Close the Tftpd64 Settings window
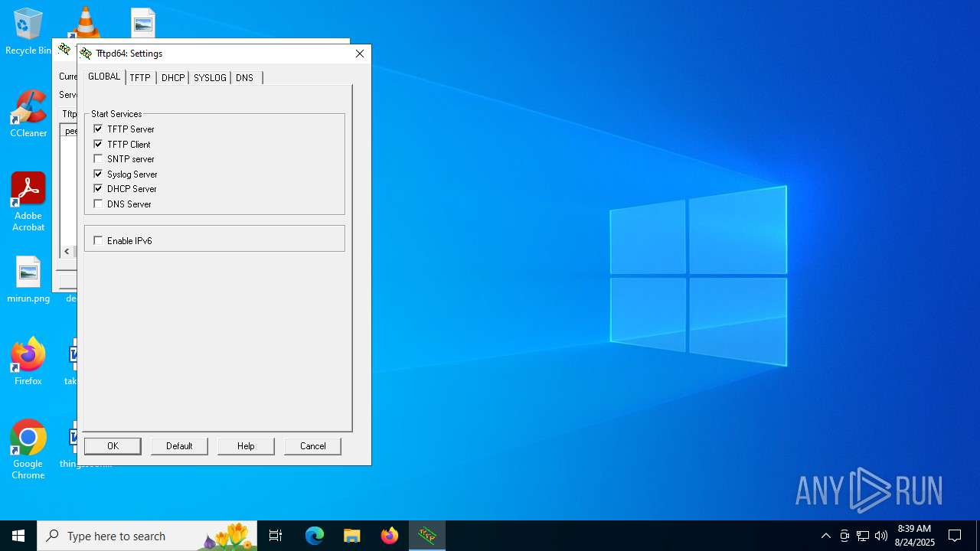The image size is (980, 551). [359, 54]
